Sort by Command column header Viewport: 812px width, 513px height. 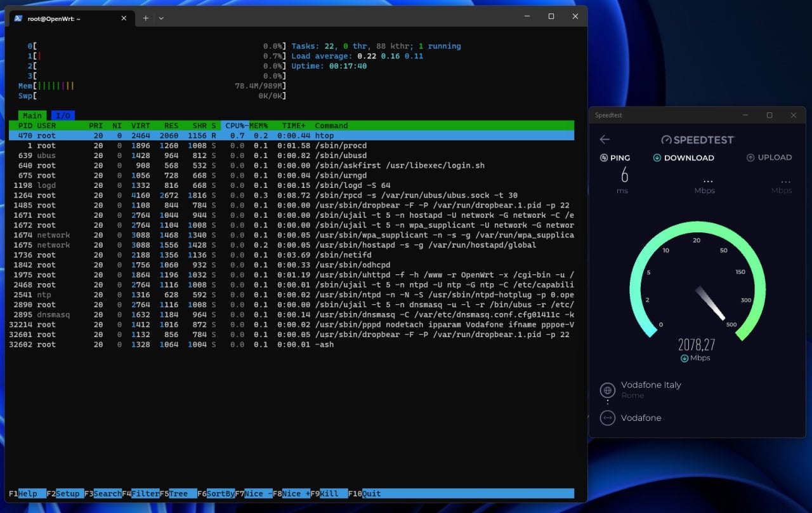tap(331, 126)
